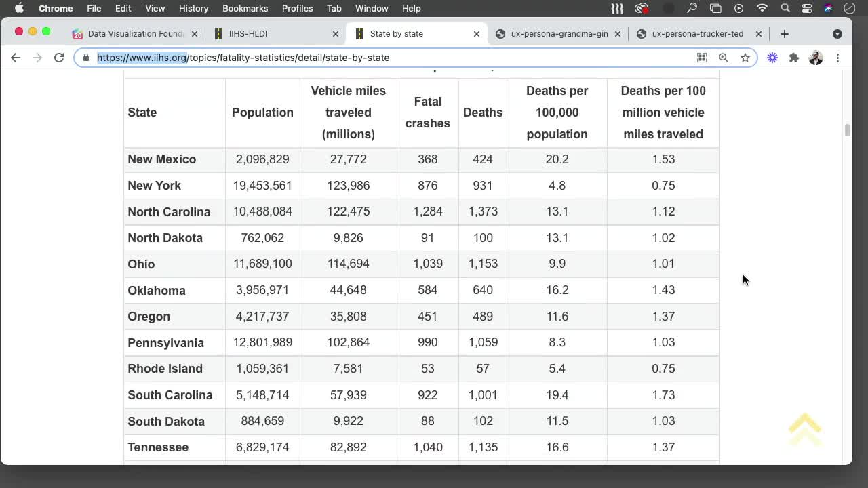868x488 pixels.
Task: Open the Bookmarks menu
Action: (245, 8)
